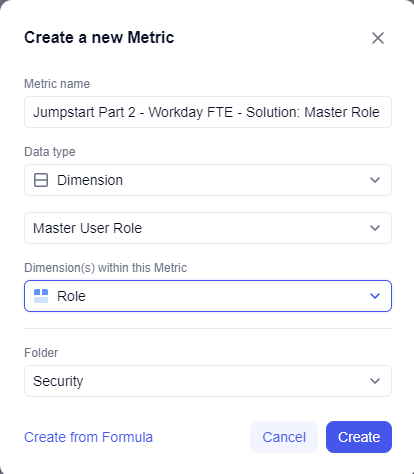Expand the Role dimension chevron
The image size is (414, 474).
[x=375, y=296]
